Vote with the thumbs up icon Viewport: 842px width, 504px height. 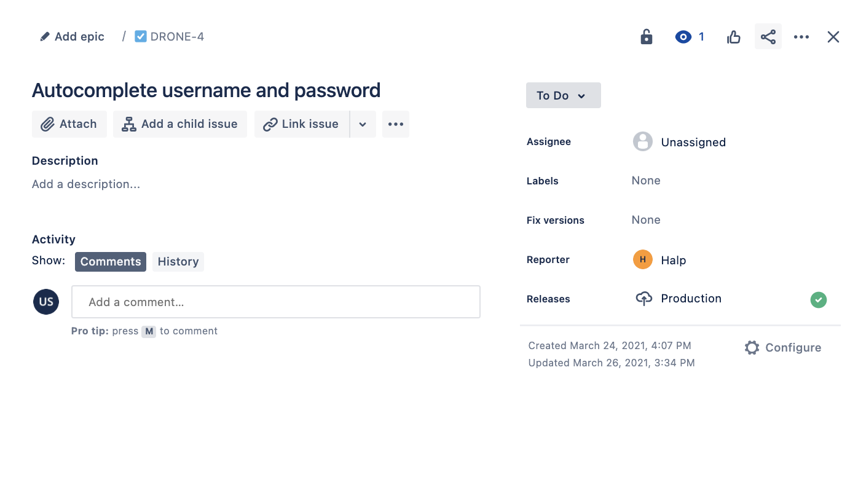click(x=733, y=36)
